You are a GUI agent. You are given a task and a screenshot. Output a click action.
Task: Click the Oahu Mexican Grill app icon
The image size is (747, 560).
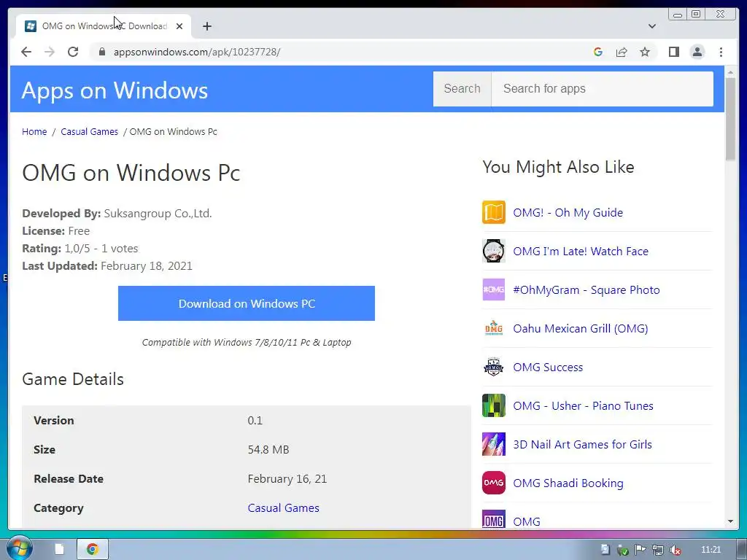(494, 328)
